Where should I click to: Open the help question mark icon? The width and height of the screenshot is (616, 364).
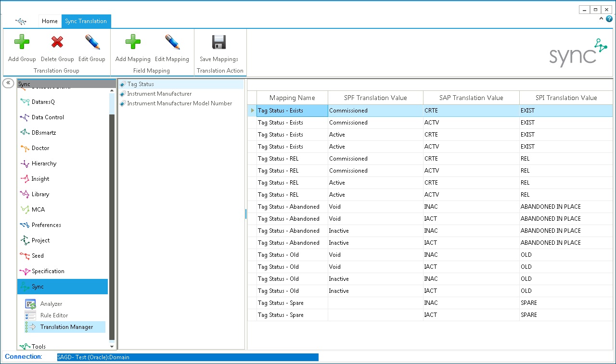(x=609, y=19)
